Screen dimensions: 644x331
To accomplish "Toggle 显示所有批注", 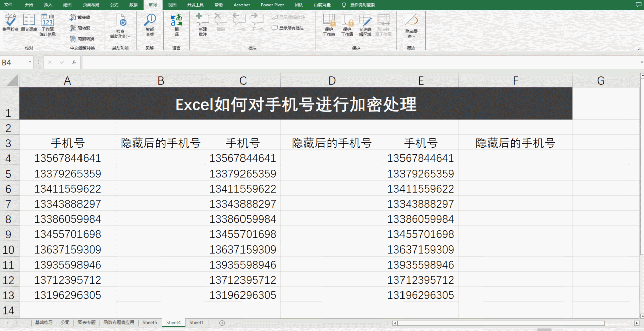I will tap(288, 28).
